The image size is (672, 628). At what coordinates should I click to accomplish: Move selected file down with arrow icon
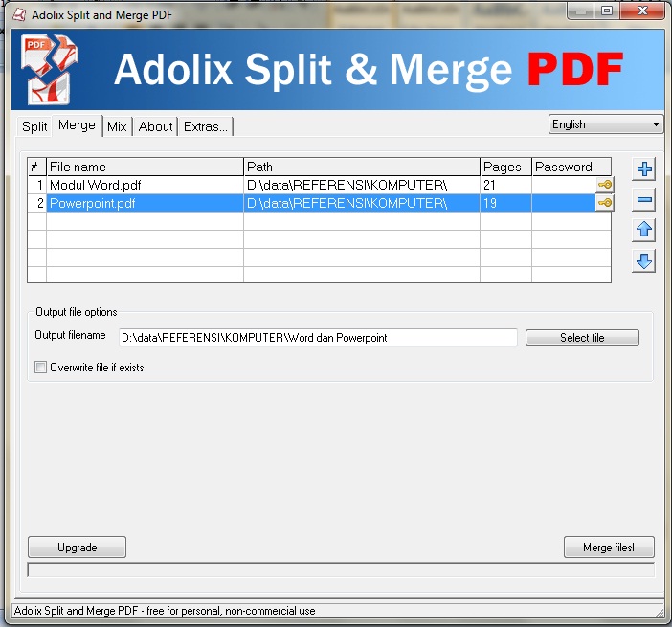644,260
